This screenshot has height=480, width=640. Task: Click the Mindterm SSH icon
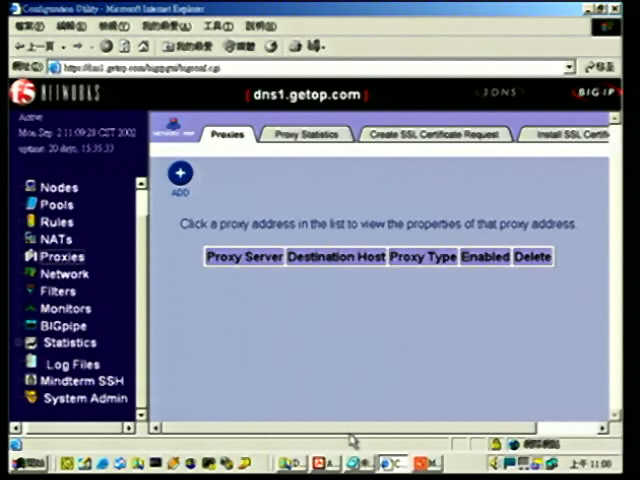pyautogui.click(x=31, y=381)
